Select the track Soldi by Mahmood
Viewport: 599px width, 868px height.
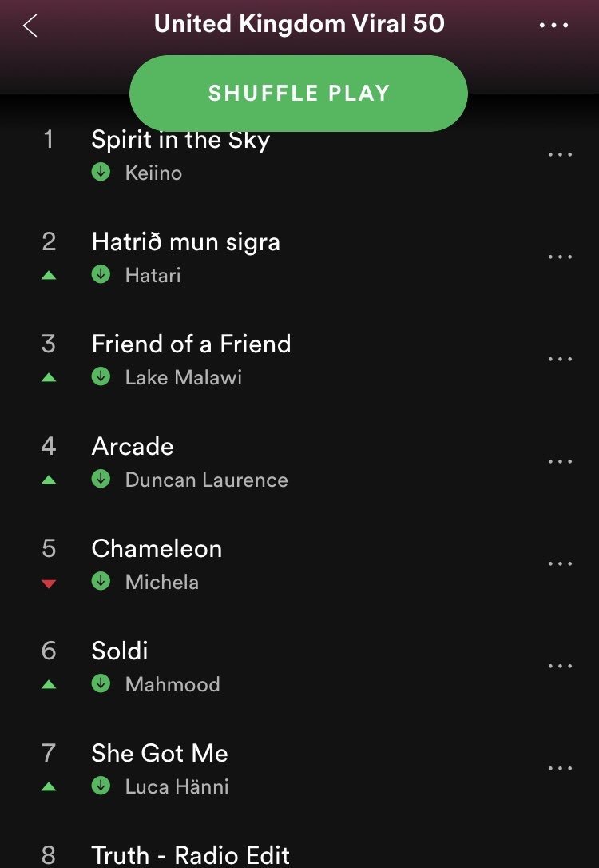[x=120, y=651]
